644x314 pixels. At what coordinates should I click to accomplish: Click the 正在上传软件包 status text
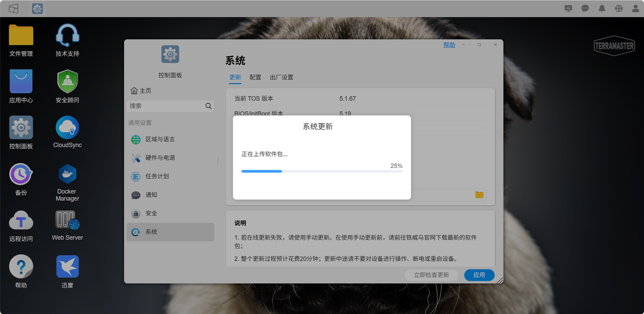pos(265,154)
